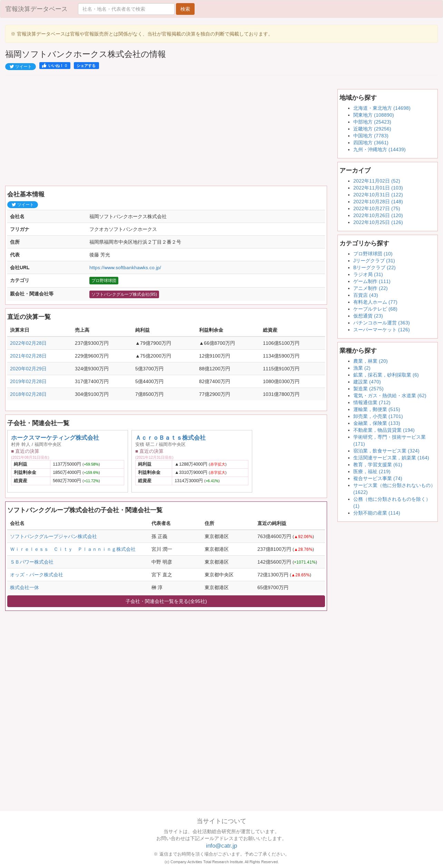Click 子会社・関連会社一覧を見る(全95社) button

tap(166, 601)
